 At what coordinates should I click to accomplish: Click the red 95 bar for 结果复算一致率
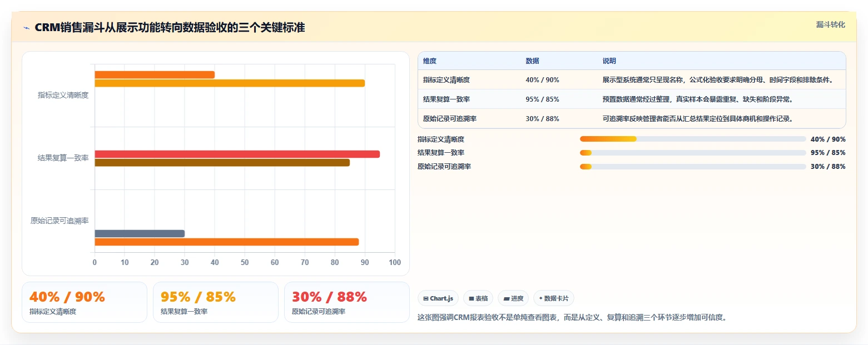(x=237, y=154)
